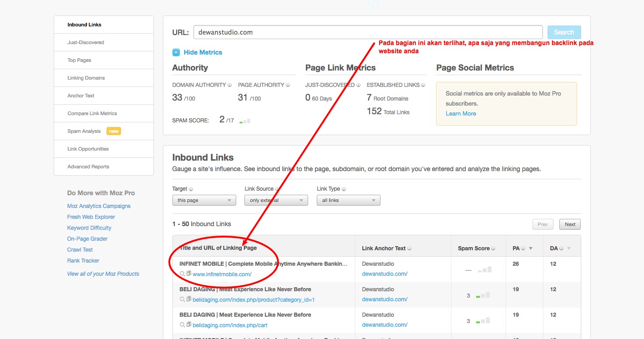Click the info icon beside Link Type
Viewport: 644px width, 339px height.
click(x=344, y=189)
